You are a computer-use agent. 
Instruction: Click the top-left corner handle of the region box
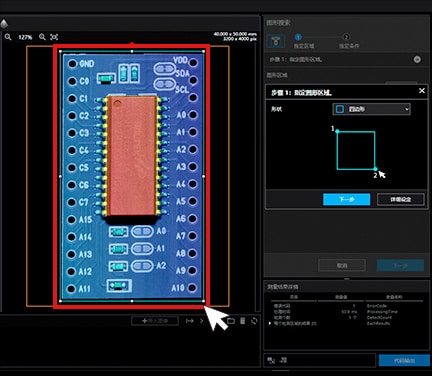pos(60,51)
